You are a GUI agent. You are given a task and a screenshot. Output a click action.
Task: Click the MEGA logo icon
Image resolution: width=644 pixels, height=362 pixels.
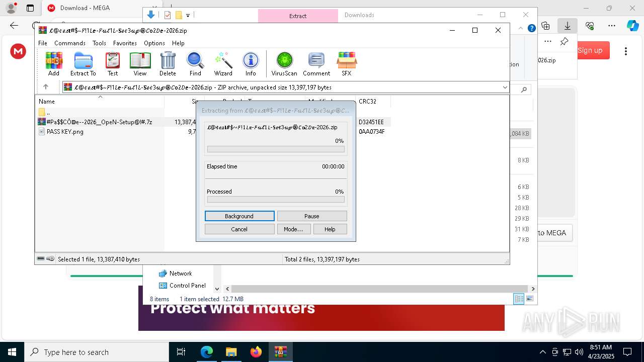18,51
